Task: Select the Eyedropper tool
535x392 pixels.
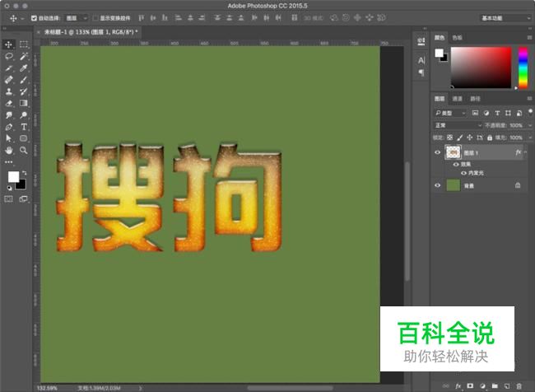Action: (x=24, y=68)
